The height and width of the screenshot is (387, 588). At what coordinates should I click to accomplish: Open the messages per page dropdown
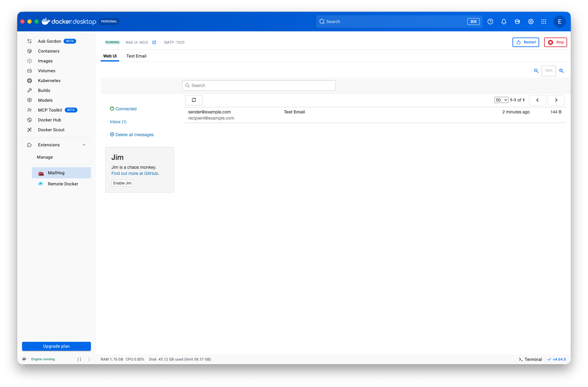click(x=501, y=100)
